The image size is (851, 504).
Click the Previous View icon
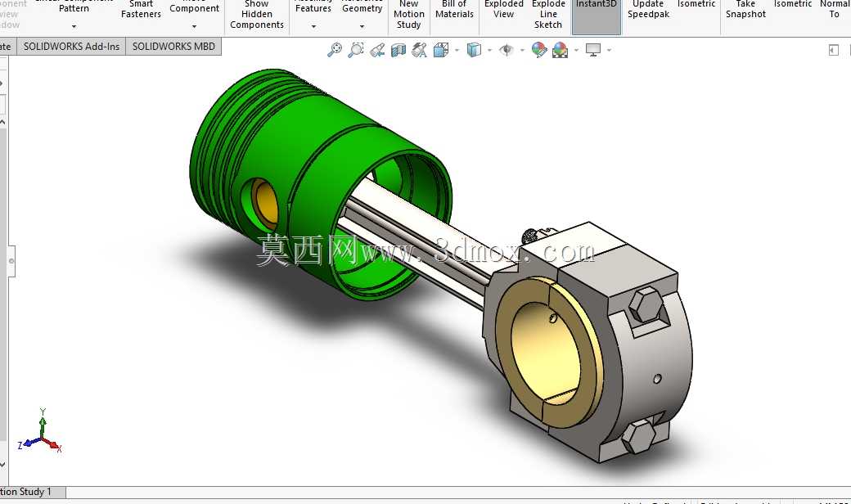[377, 51]
